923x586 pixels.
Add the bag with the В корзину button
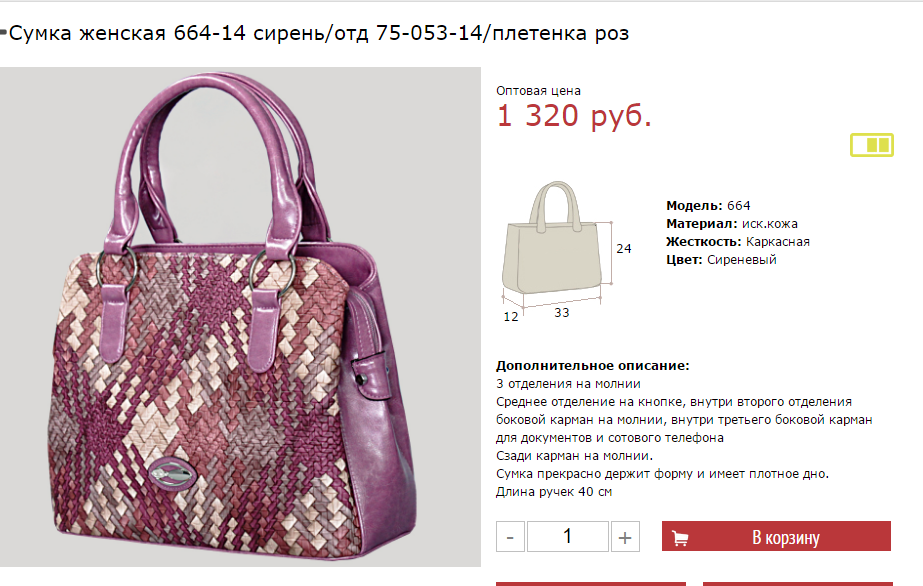pyautogui.click(x=776, y=536)
